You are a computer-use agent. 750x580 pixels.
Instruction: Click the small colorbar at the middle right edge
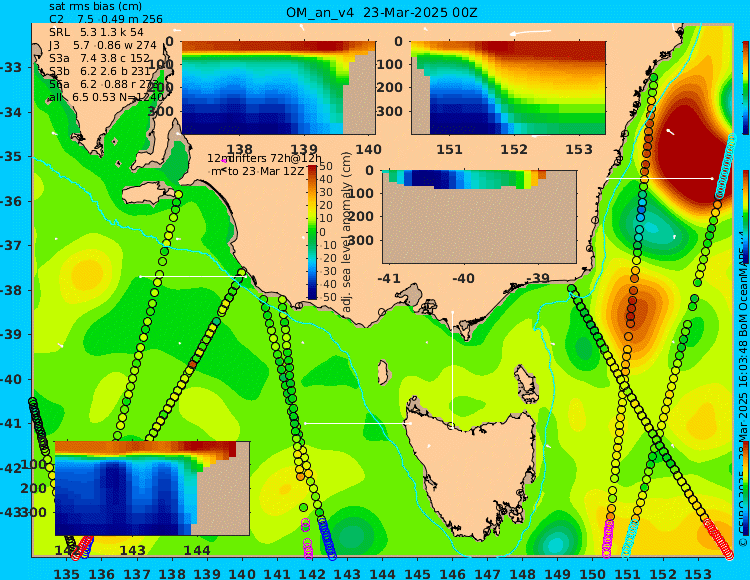click(746, 216)
